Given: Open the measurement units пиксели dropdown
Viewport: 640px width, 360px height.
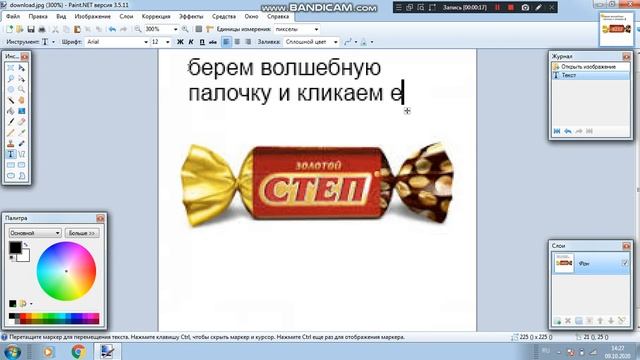Looking at the screenshot, I should pyautogui.click(x=316, y=29).
